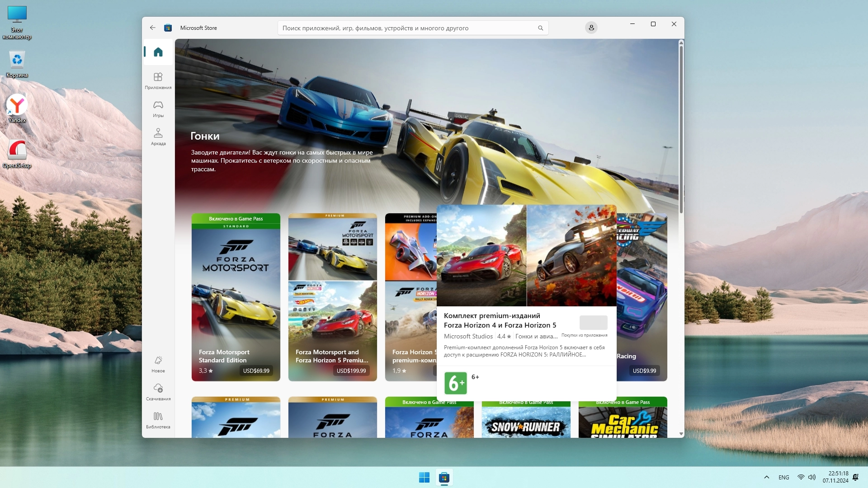
Task: Open the Библиотека (Library) page
Action: (158, 420)
